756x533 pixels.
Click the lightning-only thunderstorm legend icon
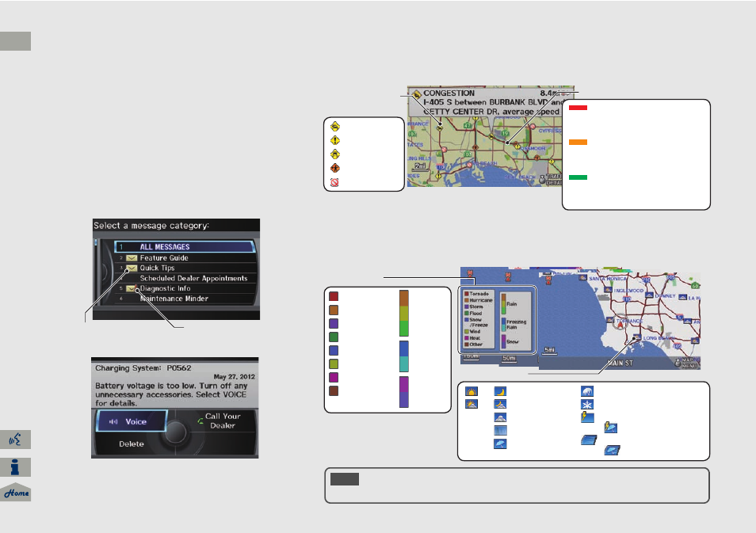586,417
